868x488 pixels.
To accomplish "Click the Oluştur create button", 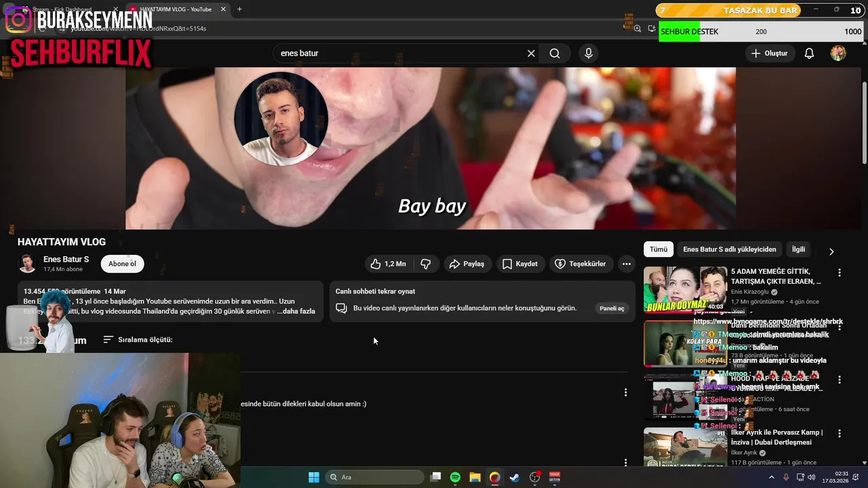I will [x=770, y=54].
